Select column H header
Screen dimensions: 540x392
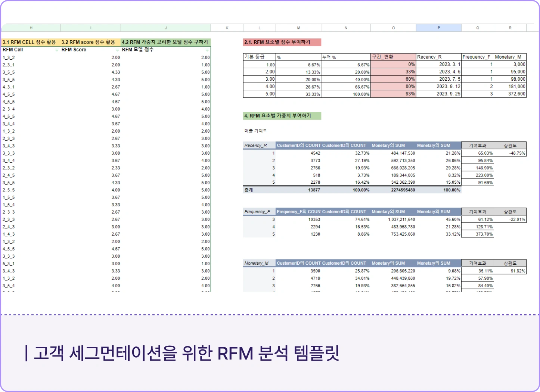point(31,28)
